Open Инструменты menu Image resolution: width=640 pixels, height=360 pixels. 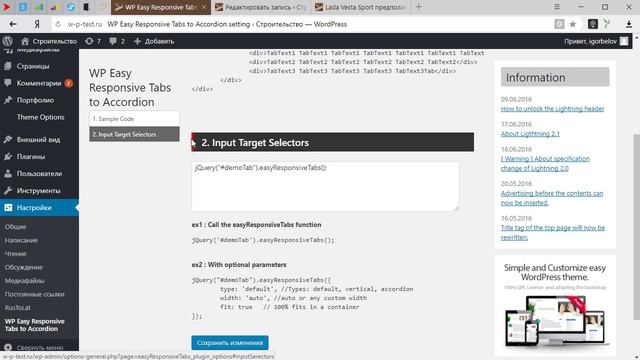[39, 191]
